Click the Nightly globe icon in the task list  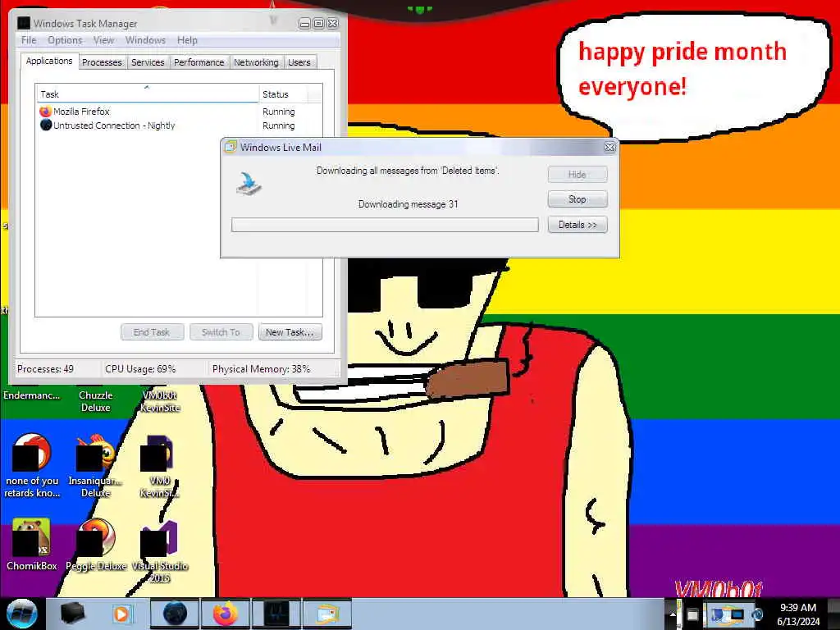(46, 126)
